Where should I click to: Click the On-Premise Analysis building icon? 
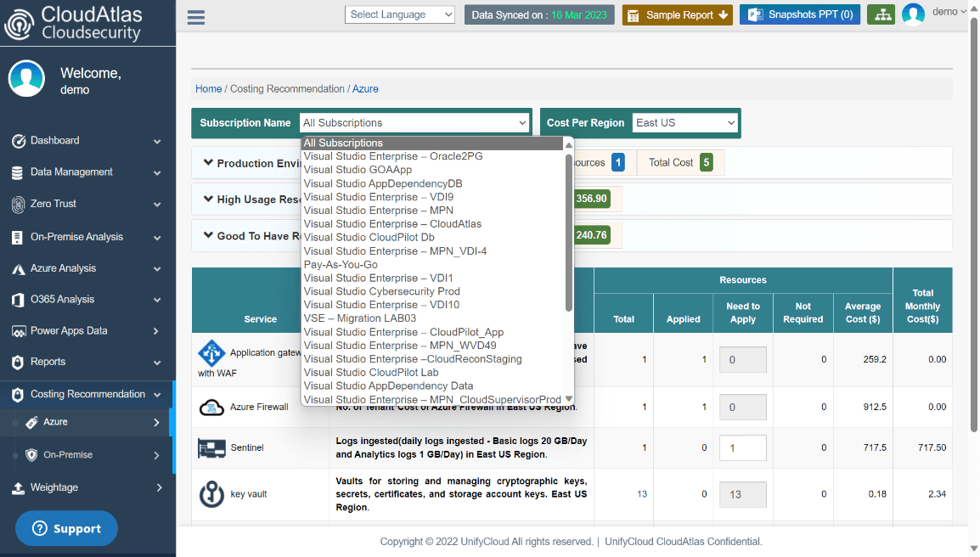pos(18,238)
